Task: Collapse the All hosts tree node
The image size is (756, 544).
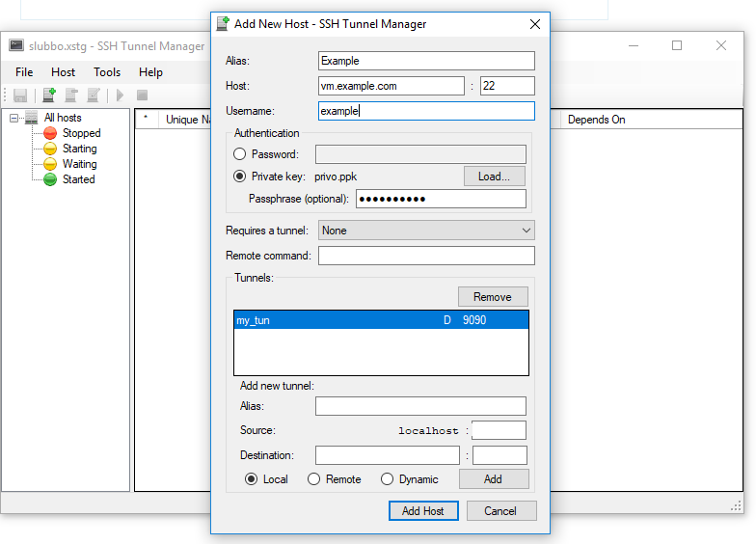Action: 13,118
